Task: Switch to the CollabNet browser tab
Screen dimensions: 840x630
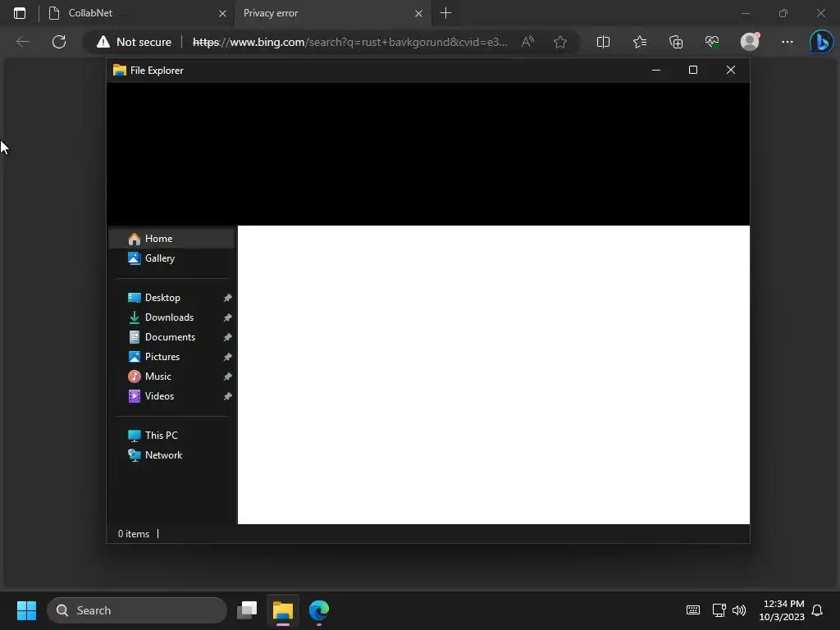Action: [x=137, y=13]
